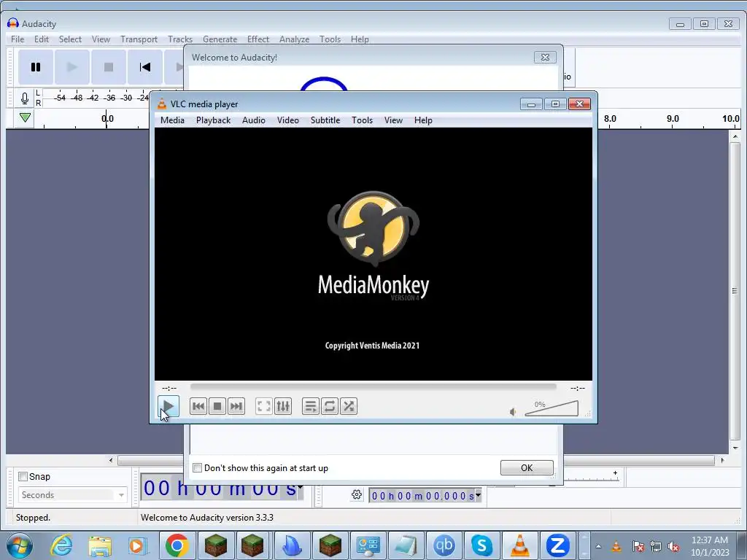Open Windows Media Player taskbar icon
Image resolution: width=747 pixels, height=560 pixels.
[x=137, y=545]
